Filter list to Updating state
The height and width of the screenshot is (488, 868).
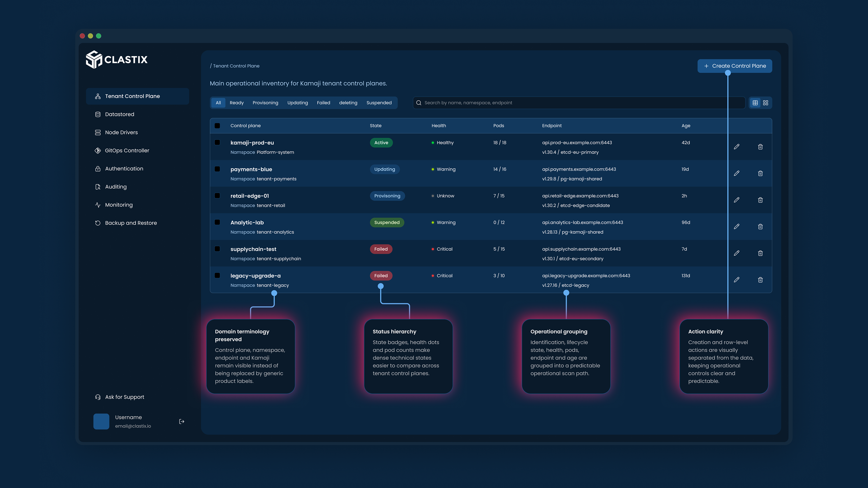pyautogui.click(x=298, y=103)
